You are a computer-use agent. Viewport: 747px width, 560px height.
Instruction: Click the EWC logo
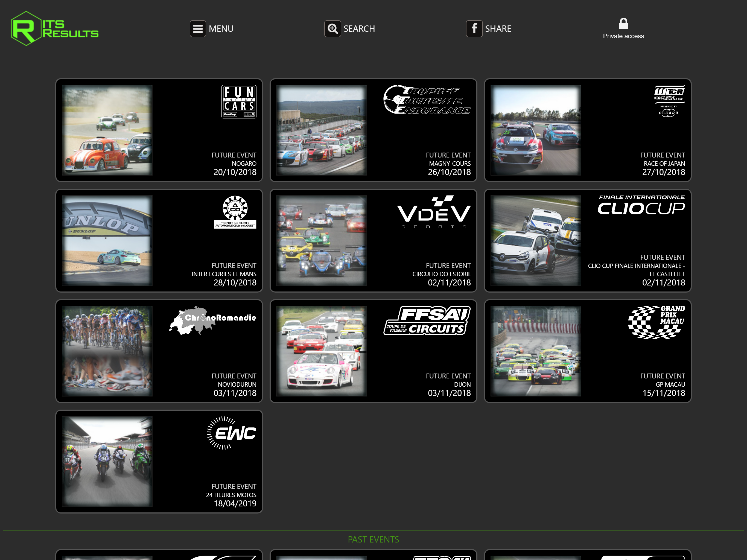pyautogui.click(x=232, y=433)
